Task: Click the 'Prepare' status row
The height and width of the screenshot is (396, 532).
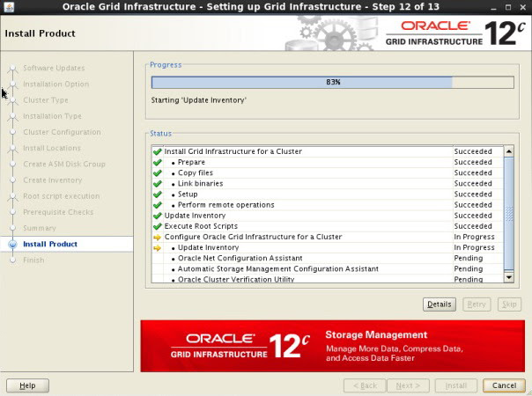Action: [x=328, y=163]
